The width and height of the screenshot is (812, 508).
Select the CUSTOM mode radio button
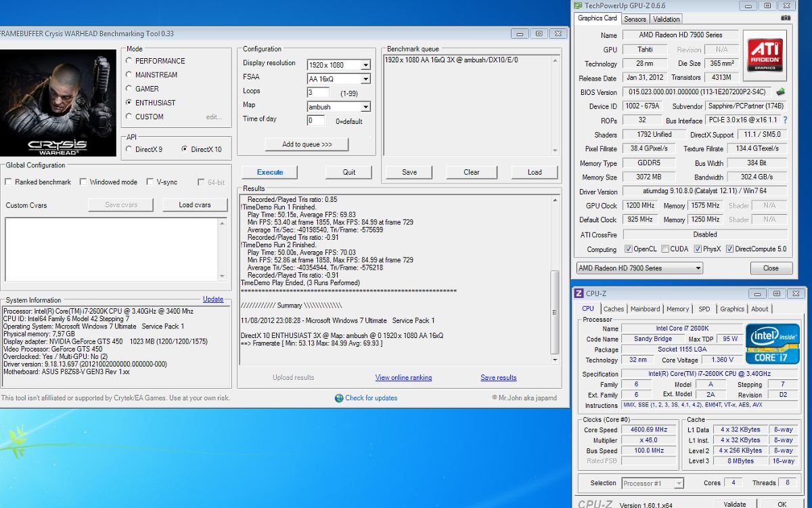(x=129, y=117)
